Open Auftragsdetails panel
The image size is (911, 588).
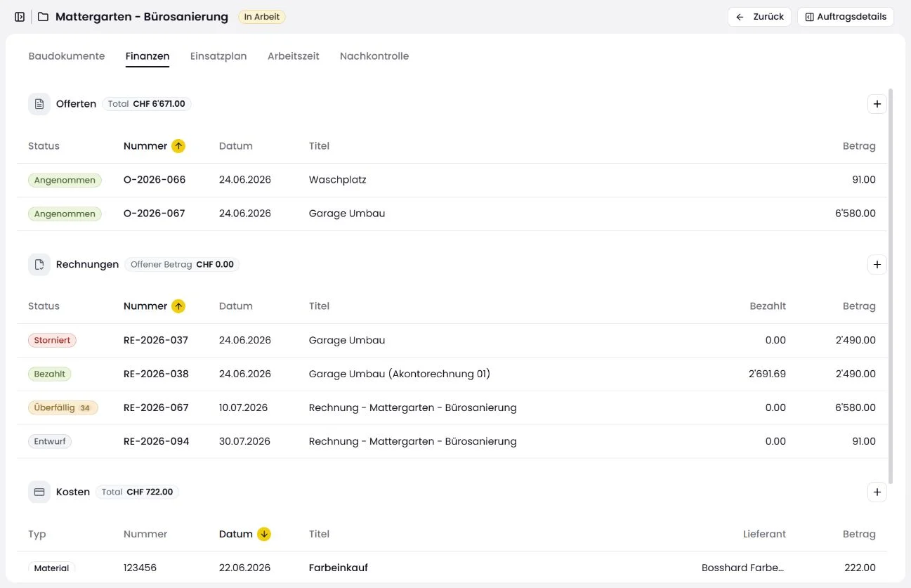(846, 17)
